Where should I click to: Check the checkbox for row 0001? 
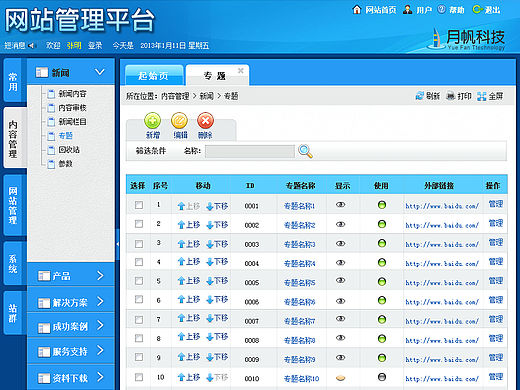pos(139,205)
